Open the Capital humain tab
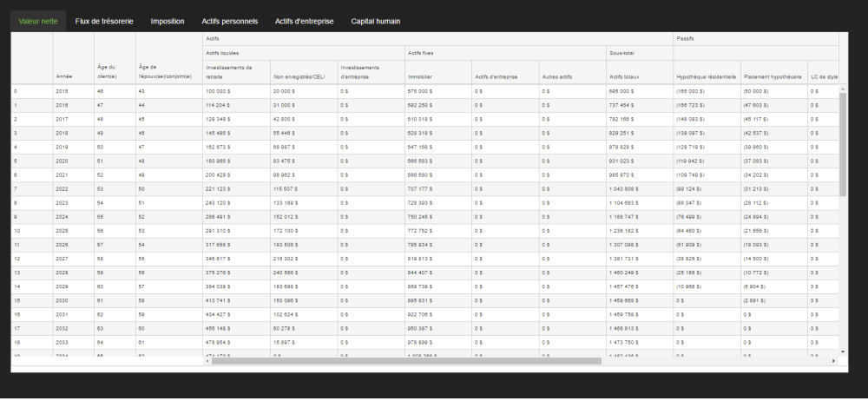Screen dimensions: 868x401 375,21
